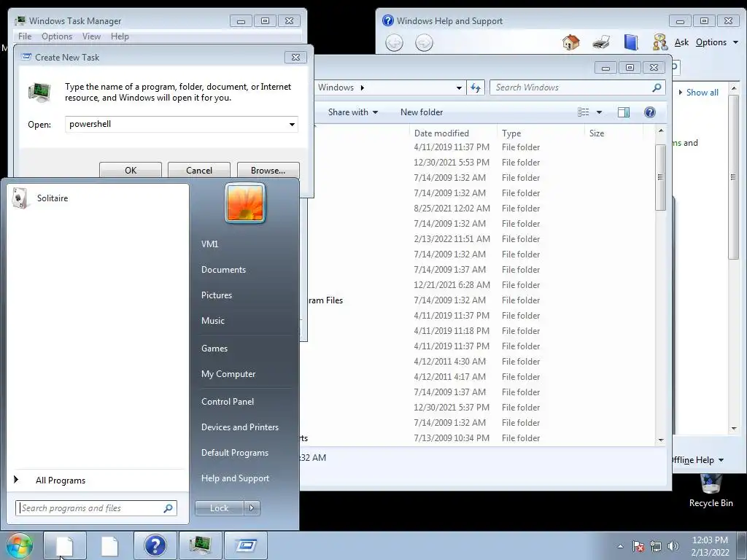Image resolution: width=747 pixels, height=560 pixels.
Task: Open first blank document taskbar button
Action: pos(65,545)
